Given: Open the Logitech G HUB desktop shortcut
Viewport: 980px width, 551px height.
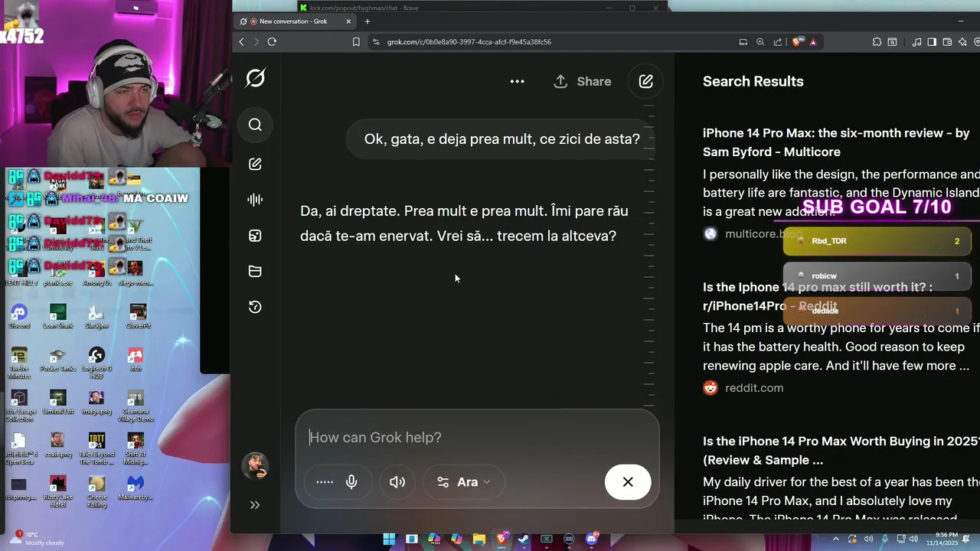Looking at the screenshot, I should pos(96,363).
